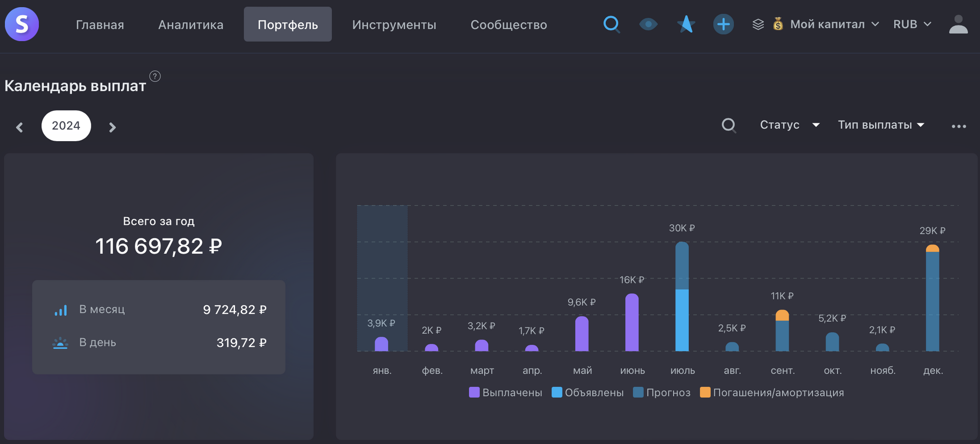Select the June bar labeled 16K ₽

(632, 322)
